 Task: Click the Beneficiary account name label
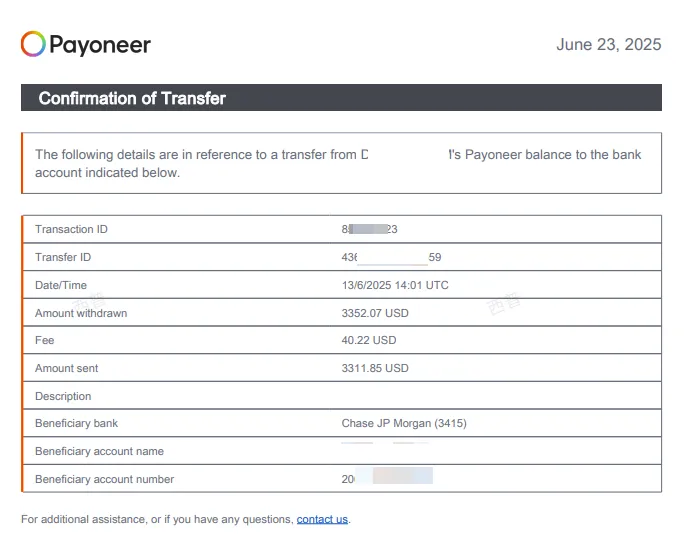pyautogui.click(x=99, y=451)
